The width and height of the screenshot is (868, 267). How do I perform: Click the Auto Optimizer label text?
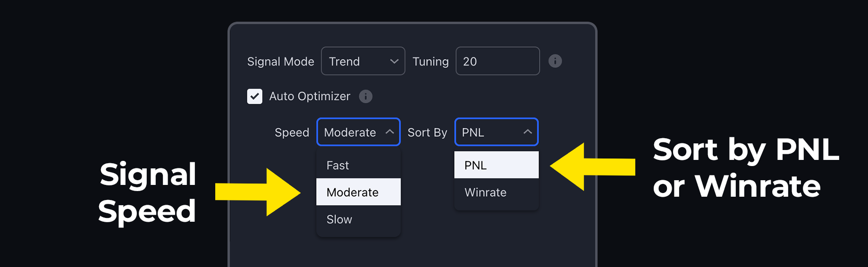(x=310, y=96)
